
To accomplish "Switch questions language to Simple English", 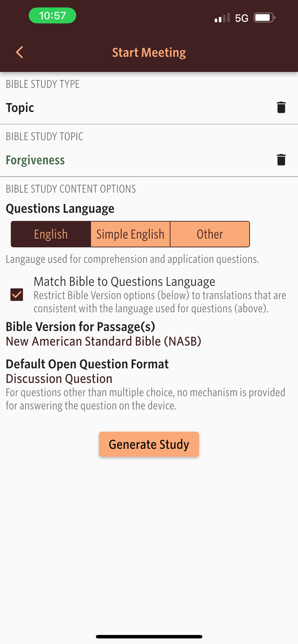I will point(130,234).
